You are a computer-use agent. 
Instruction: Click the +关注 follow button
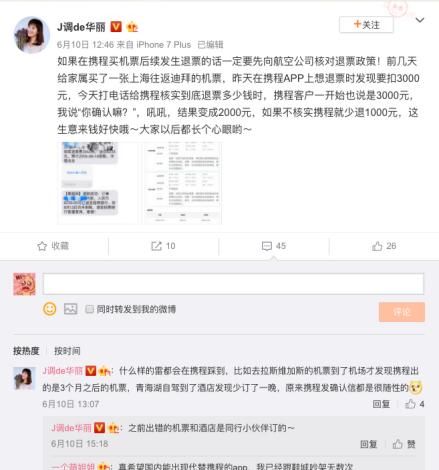pyautogui.click(x=366, y=25)
